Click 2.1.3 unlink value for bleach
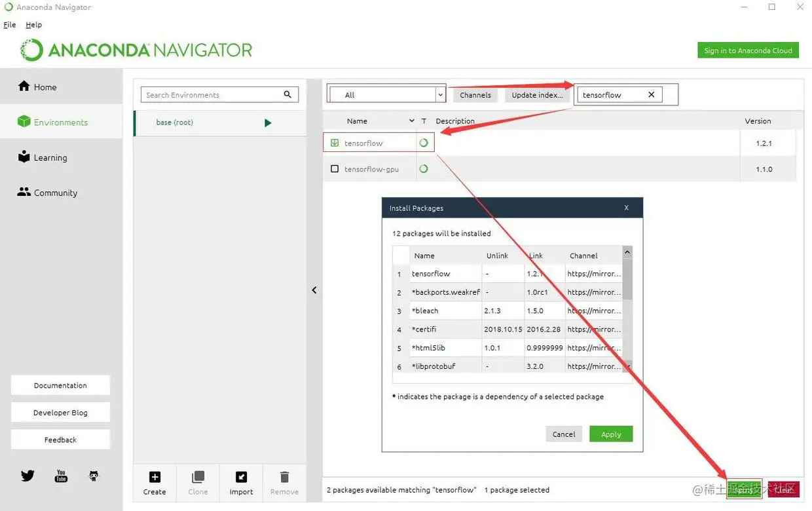 pos(493,311)
